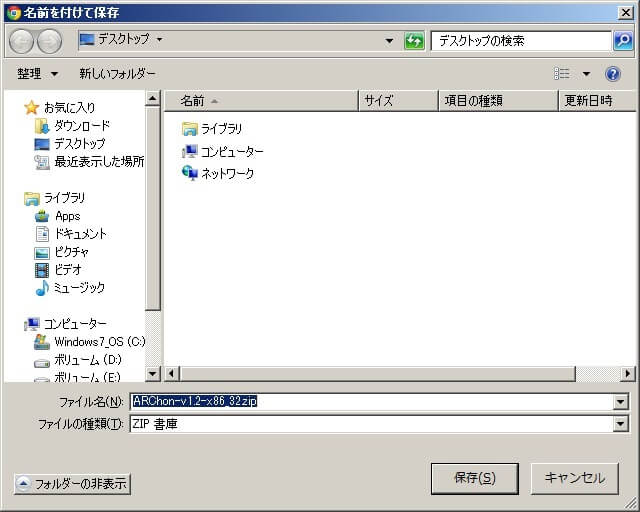Sort by the サイズ column header

pyautogui.click(x=398, y=100)
